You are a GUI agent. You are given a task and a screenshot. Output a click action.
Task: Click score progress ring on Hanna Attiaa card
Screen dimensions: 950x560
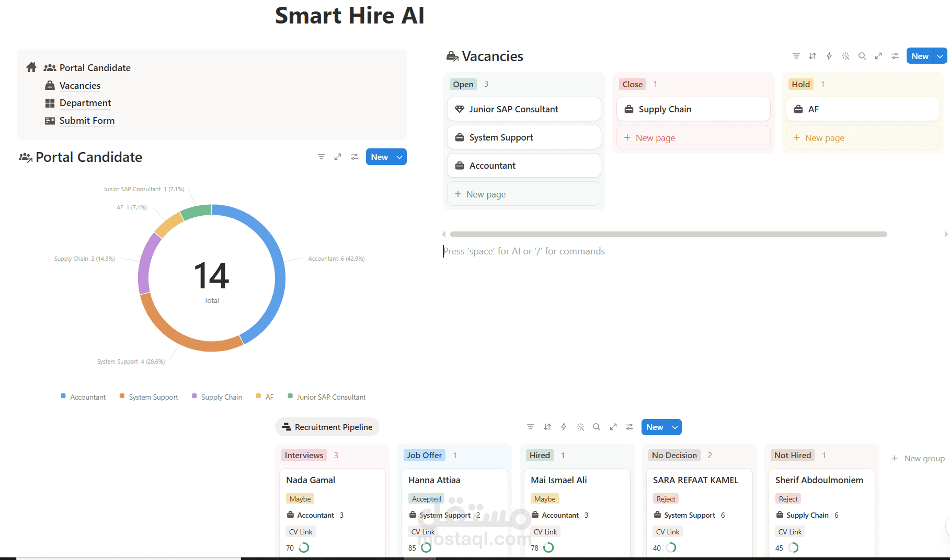(x=426, y=547)
